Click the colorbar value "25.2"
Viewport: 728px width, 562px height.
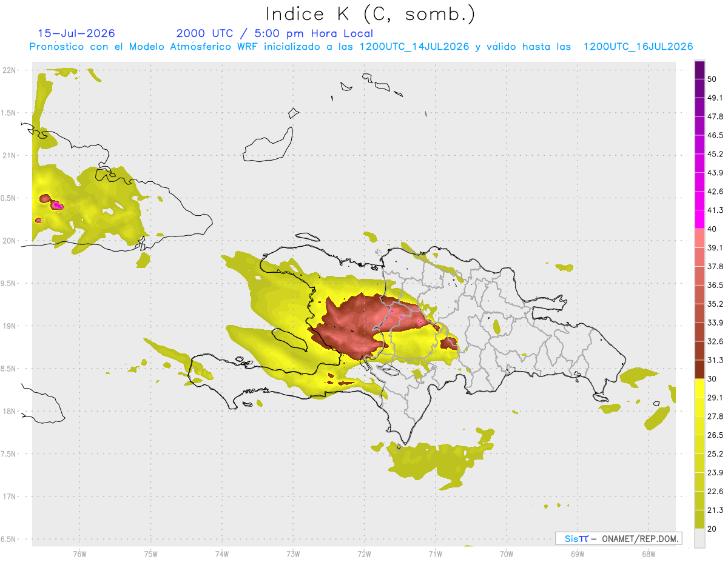(715, 453)
